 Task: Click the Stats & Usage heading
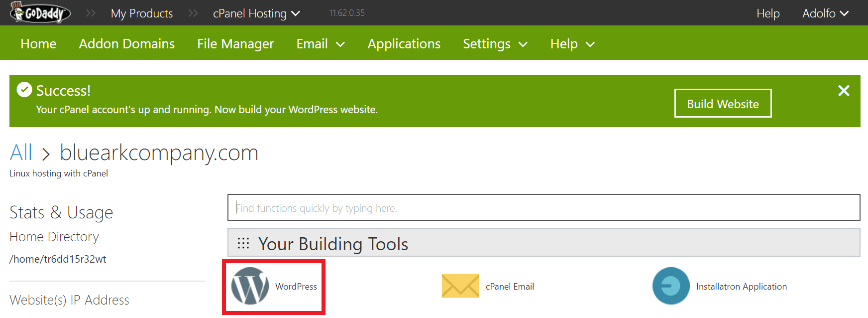point(61,212)
